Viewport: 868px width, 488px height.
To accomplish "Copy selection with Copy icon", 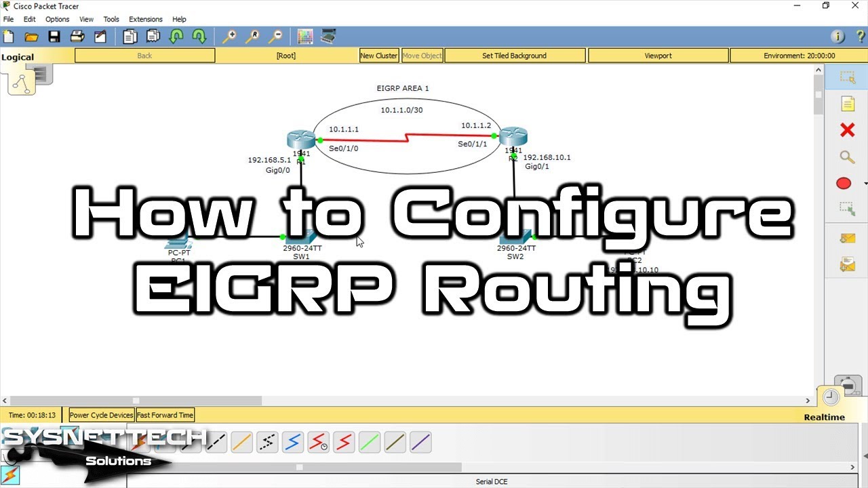I will pyautogui.click(x=130, y=37).
